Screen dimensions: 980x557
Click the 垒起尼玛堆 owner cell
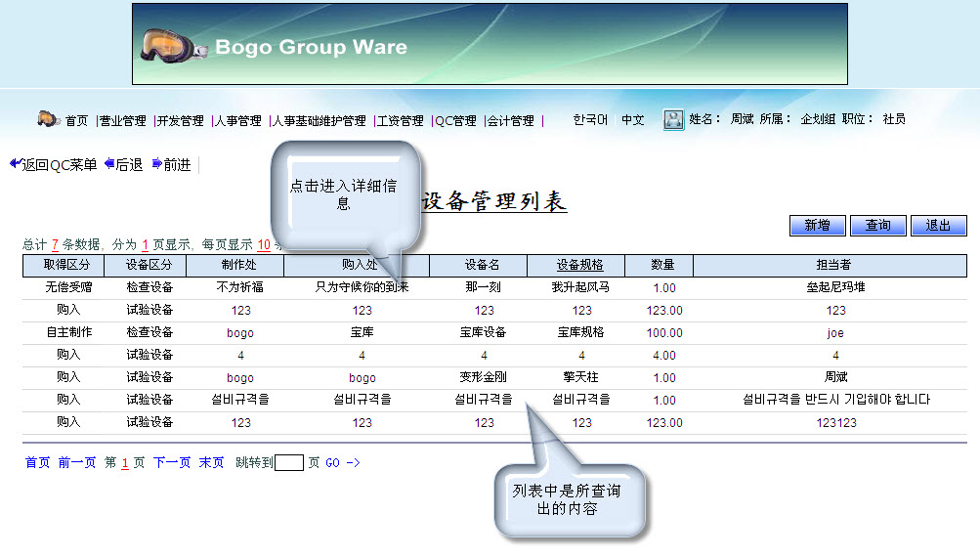[835, 287]
